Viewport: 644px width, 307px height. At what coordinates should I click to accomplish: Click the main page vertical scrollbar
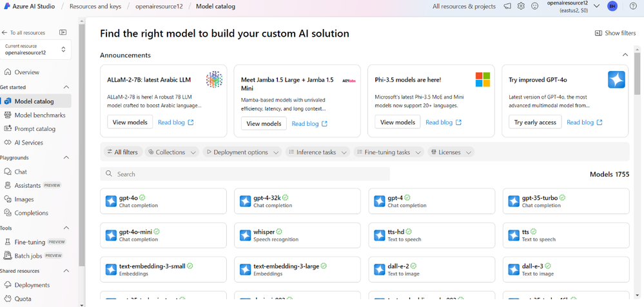click(x=637, y=74)
